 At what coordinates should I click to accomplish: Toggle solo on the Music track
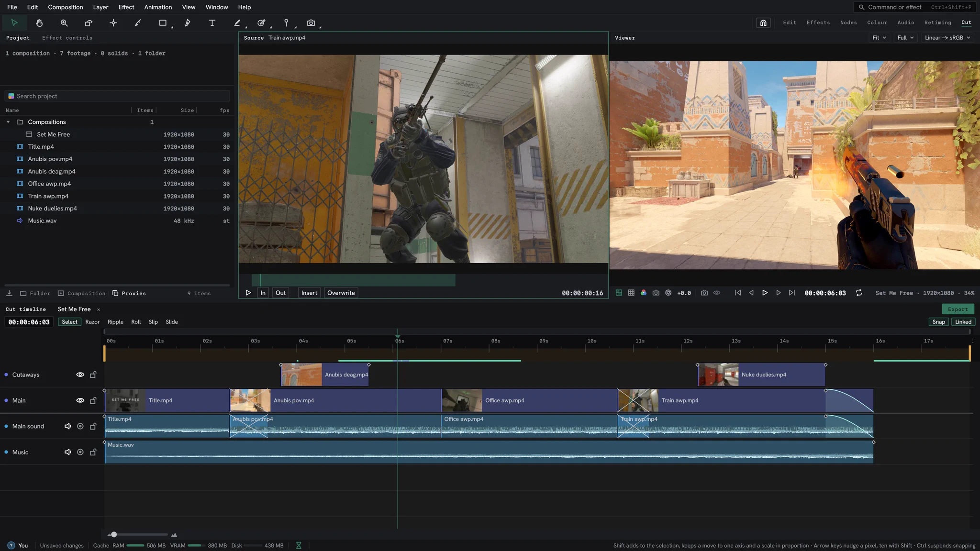[x=80, y=452]
